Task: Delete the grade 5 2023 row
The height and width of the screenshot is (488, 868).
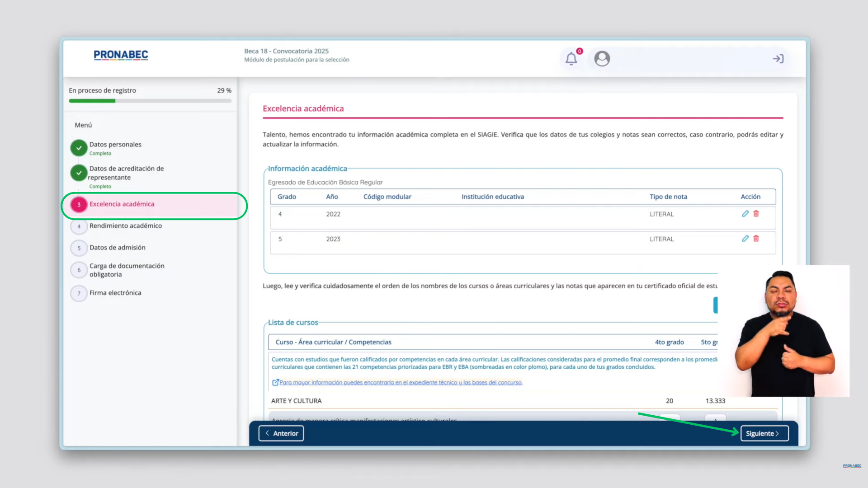Action: [756, 239]
